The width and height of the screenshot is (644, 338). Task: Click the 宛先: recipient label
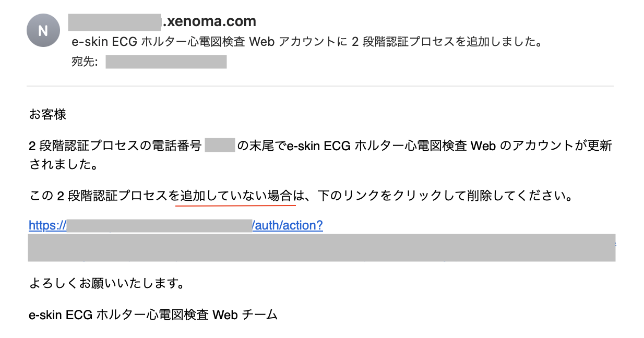[x=85, y=63]
